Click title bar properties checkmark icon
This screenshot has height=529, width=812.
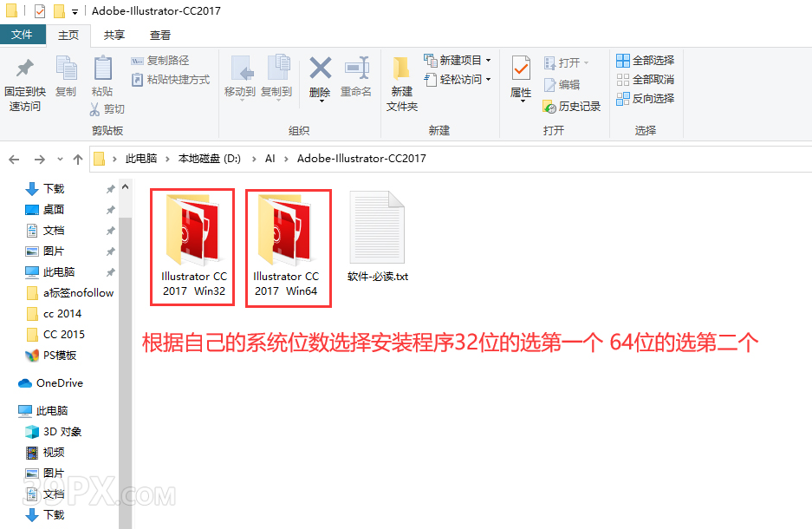coord(39,11)
